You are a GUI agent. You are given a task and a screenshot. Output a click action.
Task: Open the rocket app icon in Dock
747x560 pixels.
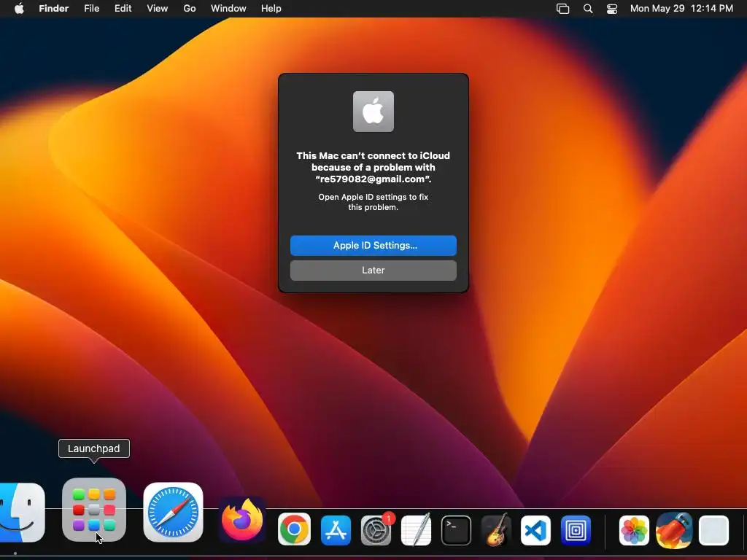click(x=673, y=529)
